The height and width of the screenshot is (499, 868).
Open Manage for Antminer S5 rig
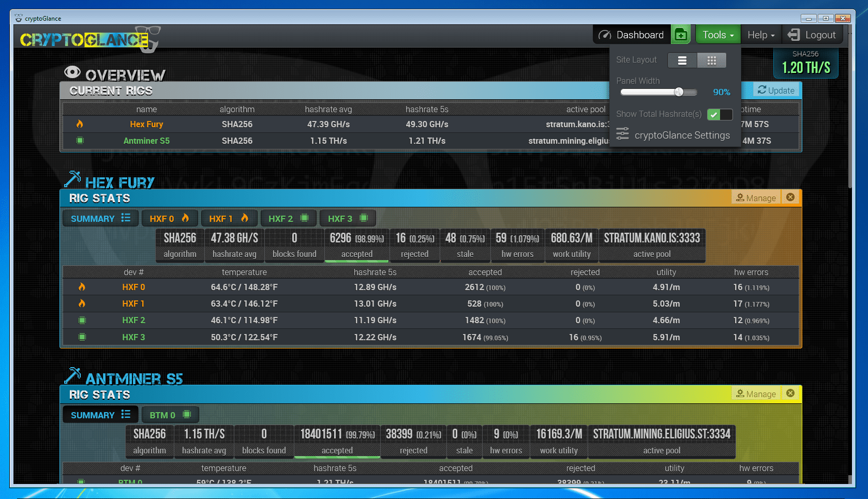(756, 394)
